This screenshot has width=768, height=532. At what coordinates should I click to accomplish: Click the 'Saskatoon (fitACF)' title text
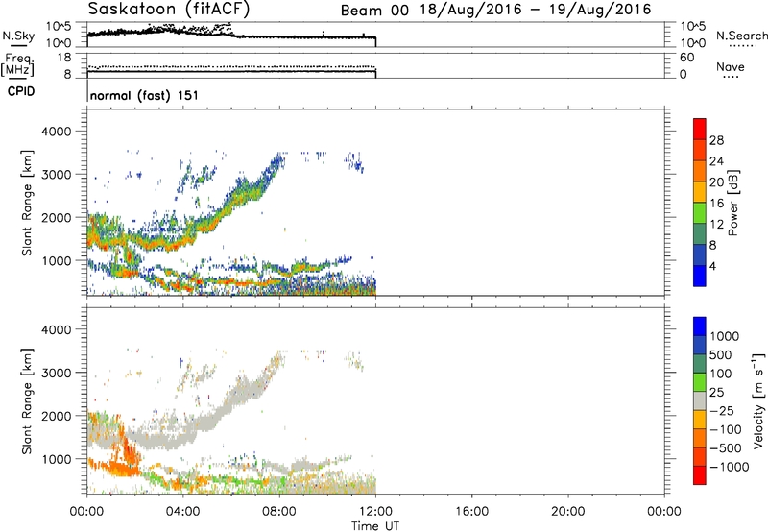tap(169, 10)
